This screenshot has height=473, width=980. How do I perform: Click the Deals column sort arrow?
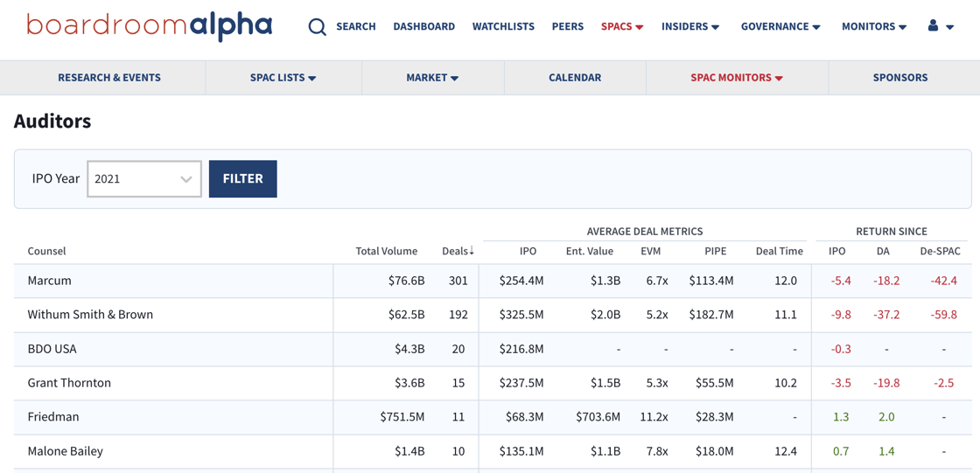pyautogui.click(x=472, y=251)
